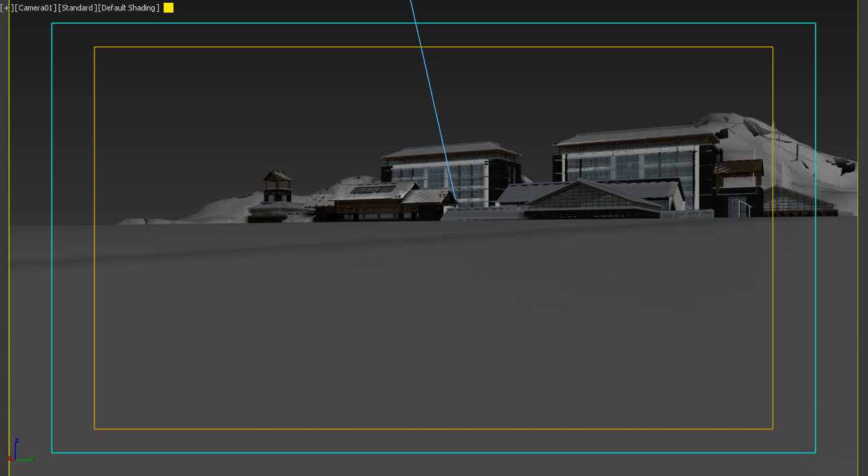Select the left multi-story glass building
868x476 pixels.
[x=452, y=168]
